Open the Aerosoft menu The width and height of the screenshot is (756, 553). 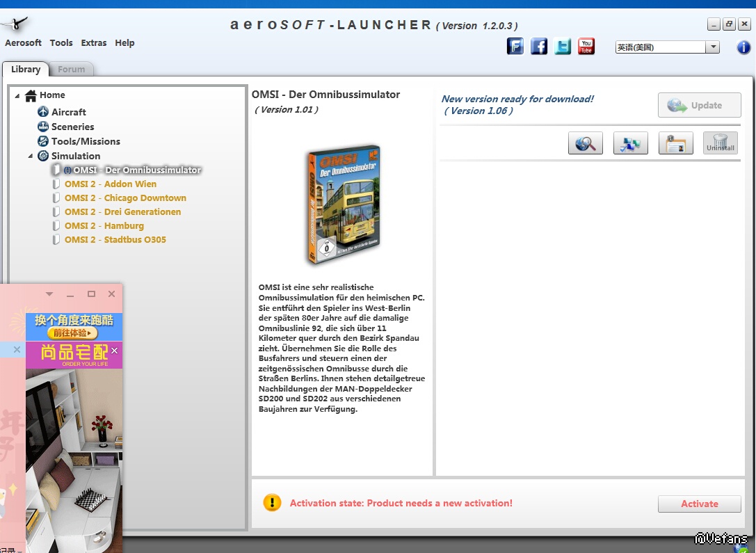(x=23, y=43)
